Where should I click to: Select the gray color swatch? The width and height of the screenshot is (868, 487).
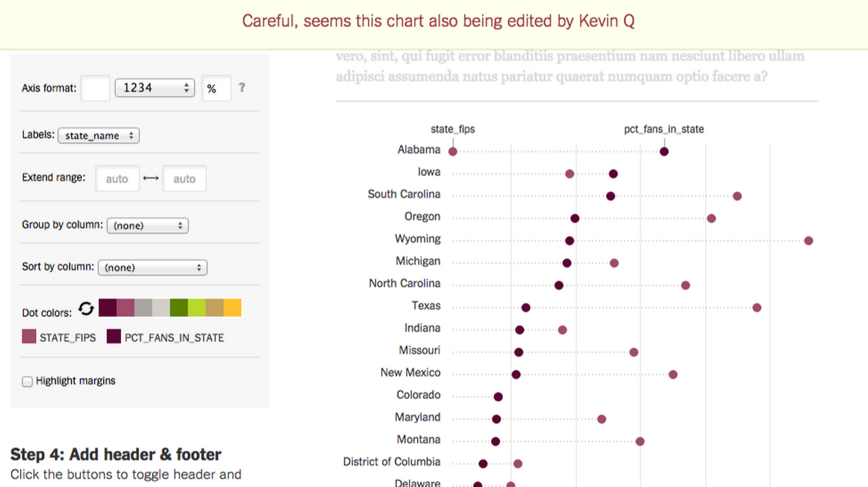[143, 307]
